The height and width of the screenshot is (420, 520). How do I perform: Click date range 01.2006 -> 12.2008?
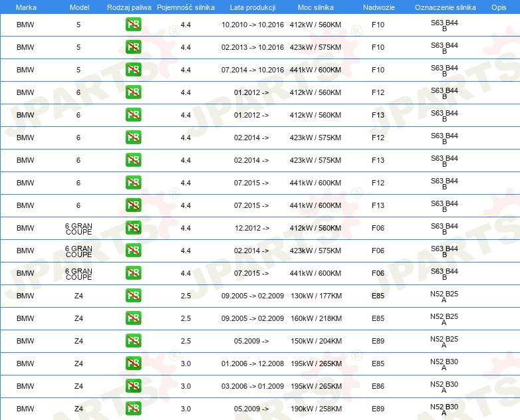click(253, 364)
